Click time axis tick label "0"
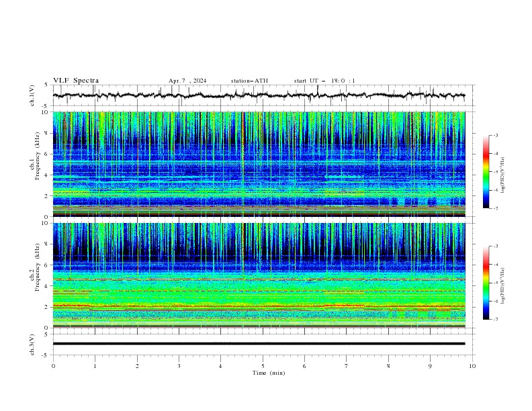The height and width of the screenshot is (411, 532). pyautogui.click(x=53, y=366)
